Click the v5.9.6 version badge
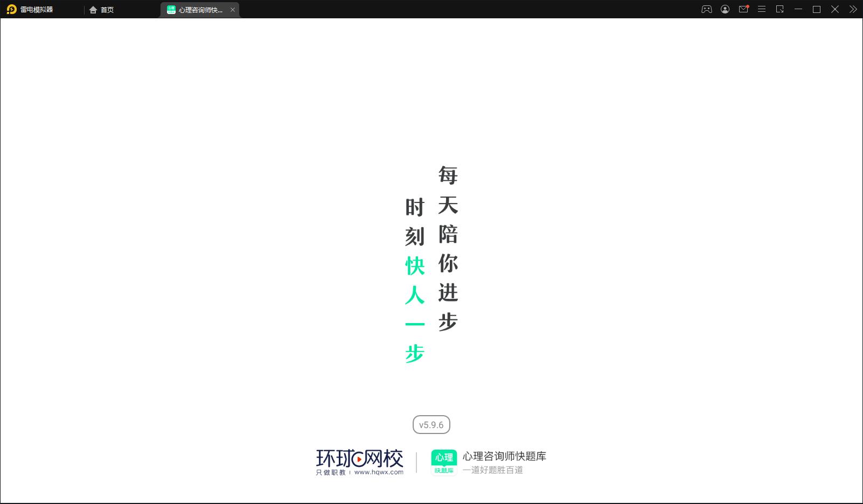Image resolution: width=863 pixels, height=504 pixels. [x=431, y=424]
